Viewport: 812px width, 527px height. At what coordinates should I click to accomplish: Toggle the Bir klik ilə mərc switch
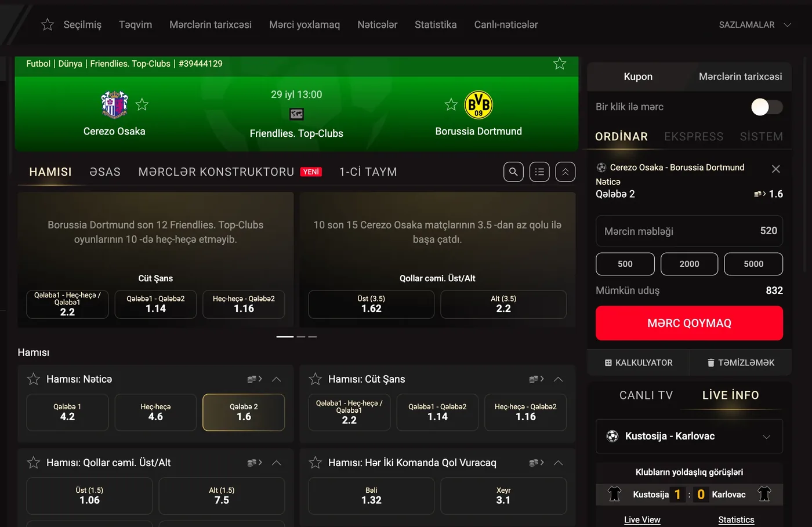click(x=767, y=107)
